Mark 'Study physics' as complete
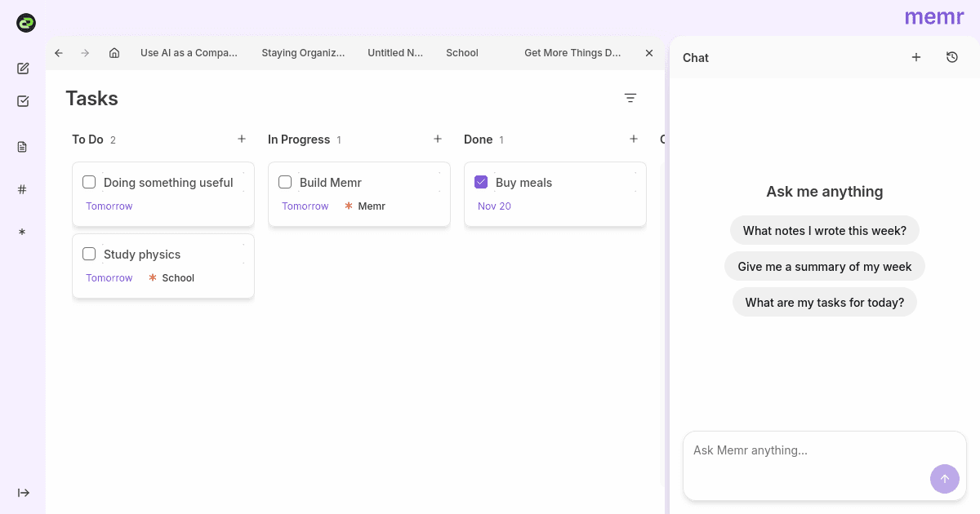This screenshot has height=514, width=980. pyautogui.click(x=89, y=254)
